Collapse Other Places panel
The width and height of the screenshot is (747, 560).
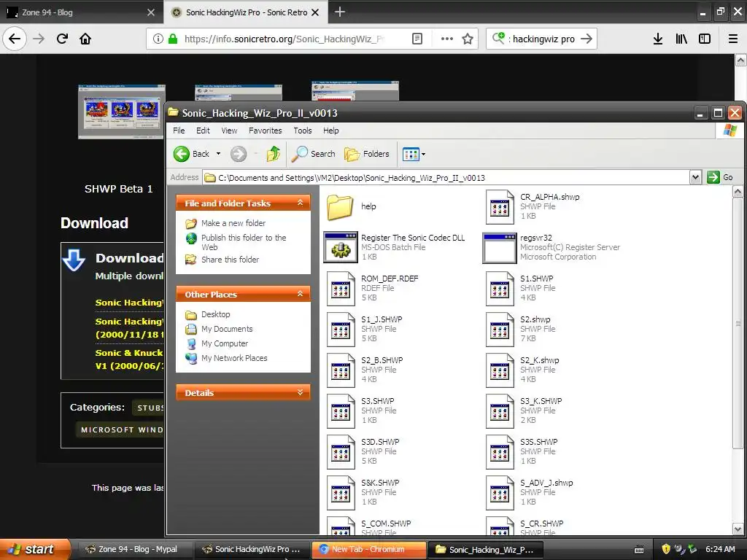300,294
